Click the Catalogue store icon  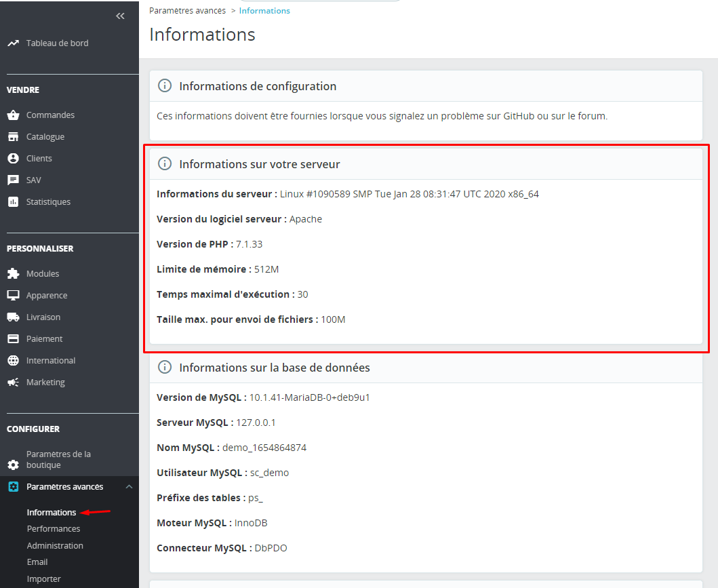(13, 137)
